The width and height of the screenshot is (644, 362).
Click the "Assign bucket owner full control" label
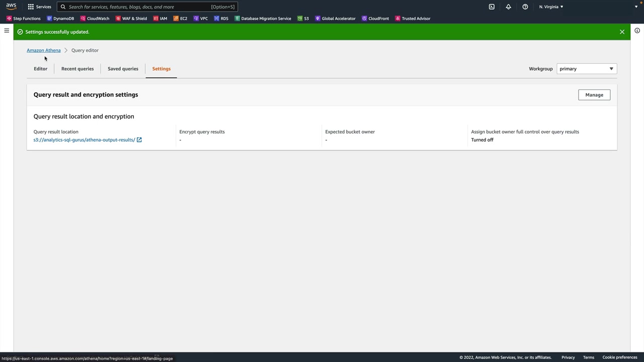(525, 132)
